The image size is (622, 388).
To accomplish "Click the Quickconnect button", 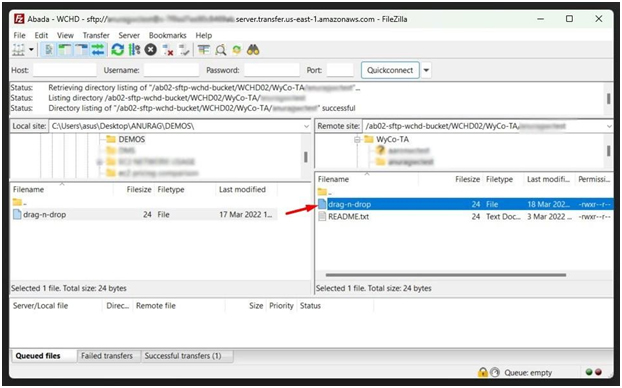I will [390, 70].
